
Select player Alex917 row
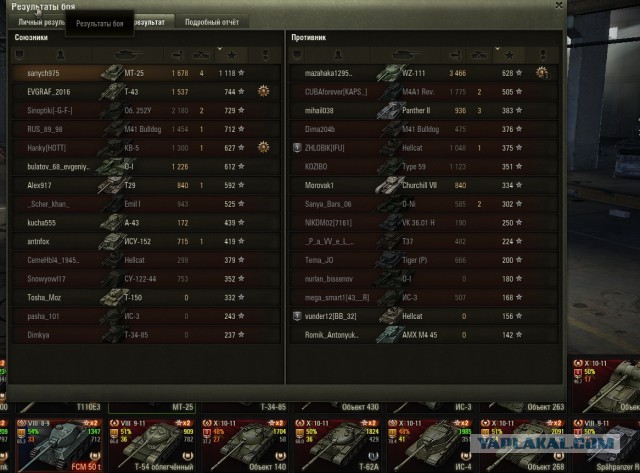(146, 185)
